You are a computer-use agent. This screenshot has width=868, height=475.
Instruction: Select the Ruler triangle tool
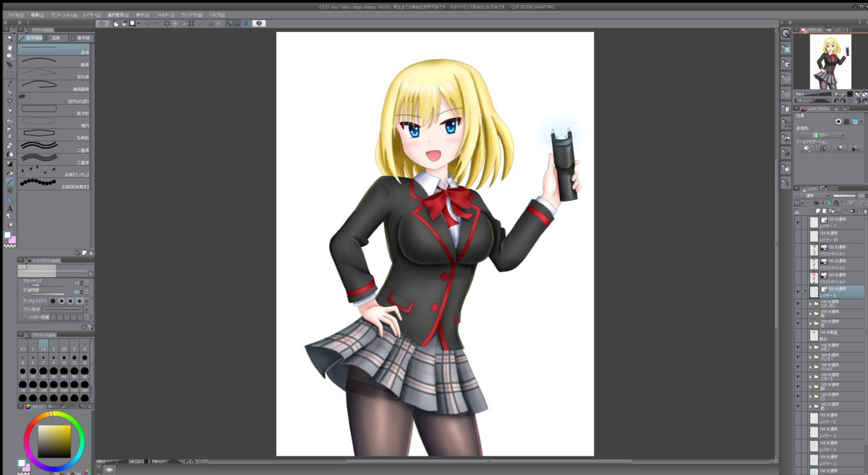pos(9,199)
